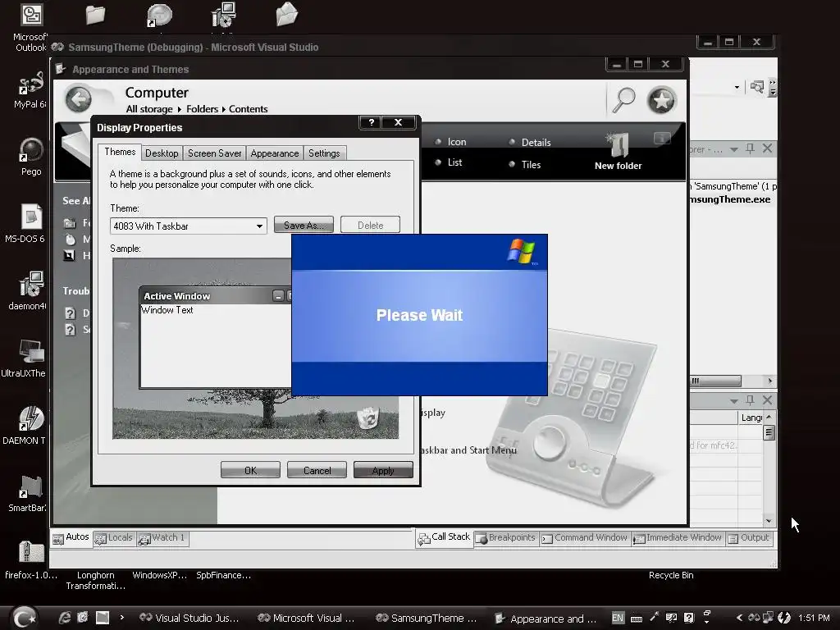Select the Icon view option
Screen dimensions: 840x630
point(450,142)
